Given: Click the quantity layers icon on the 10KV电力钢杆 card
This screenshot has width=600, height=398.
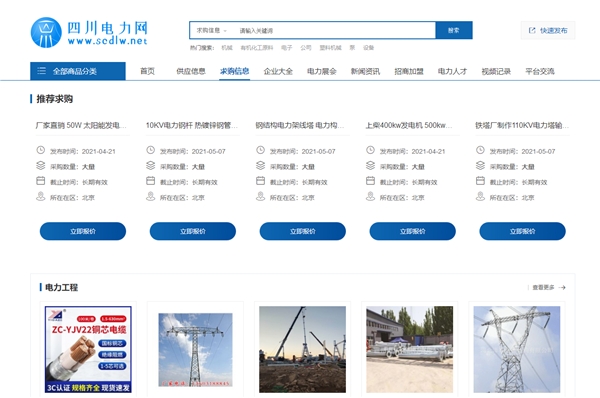Looking at the screenshot, I should [150, 166].
